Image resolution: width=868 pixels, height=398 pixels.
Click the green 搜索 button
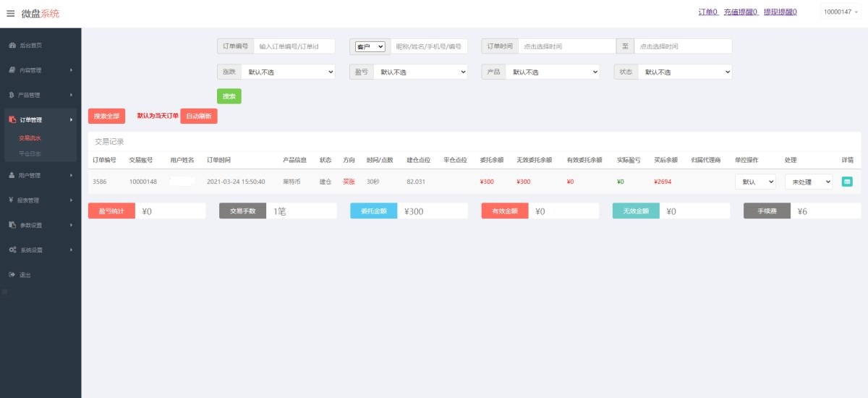coord(229,96)
